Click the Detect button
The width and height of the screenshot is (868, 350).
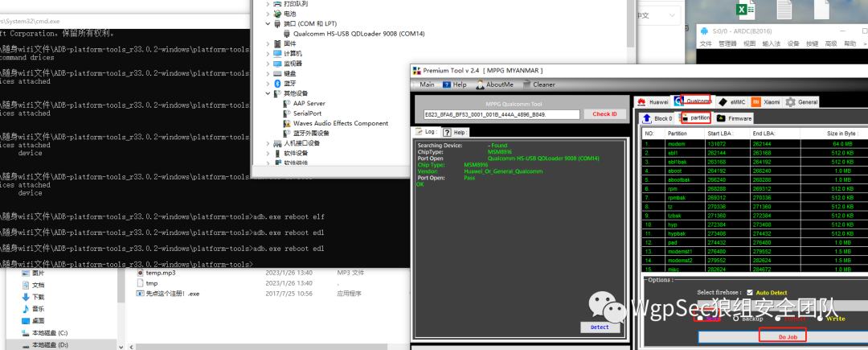tap(600, 327)
